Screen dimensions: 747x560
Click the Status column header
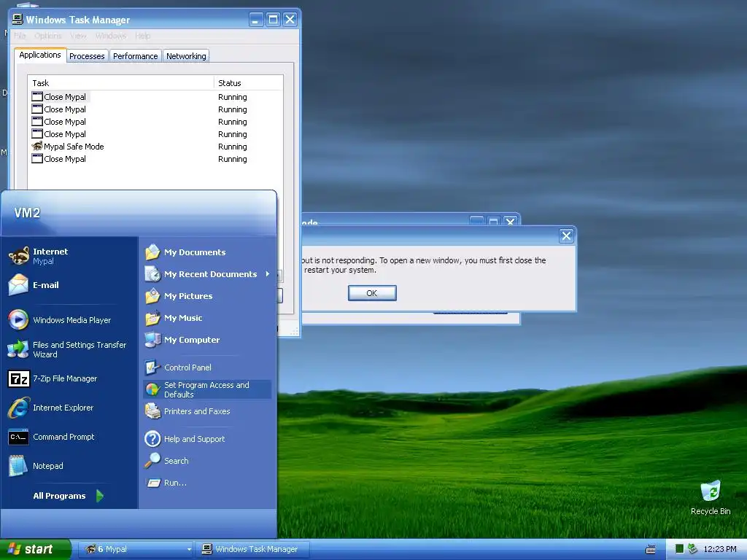click(x=248, y=83)
